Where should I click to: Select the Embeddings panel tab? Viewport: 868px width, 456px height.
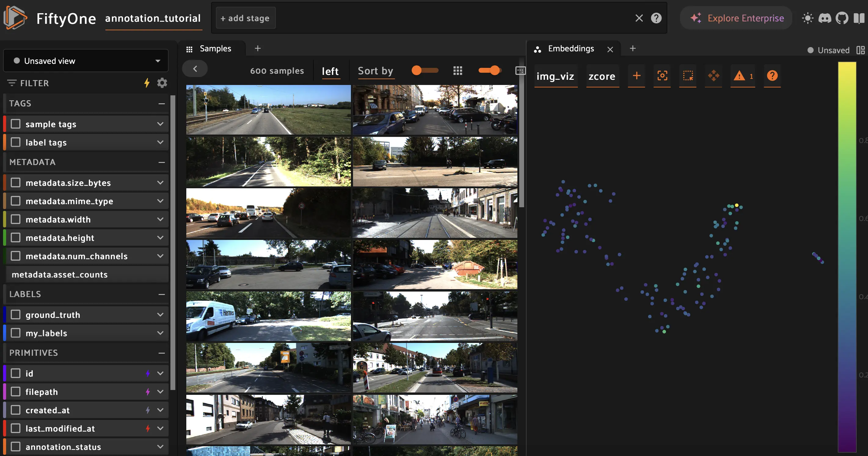click(571, 49)
